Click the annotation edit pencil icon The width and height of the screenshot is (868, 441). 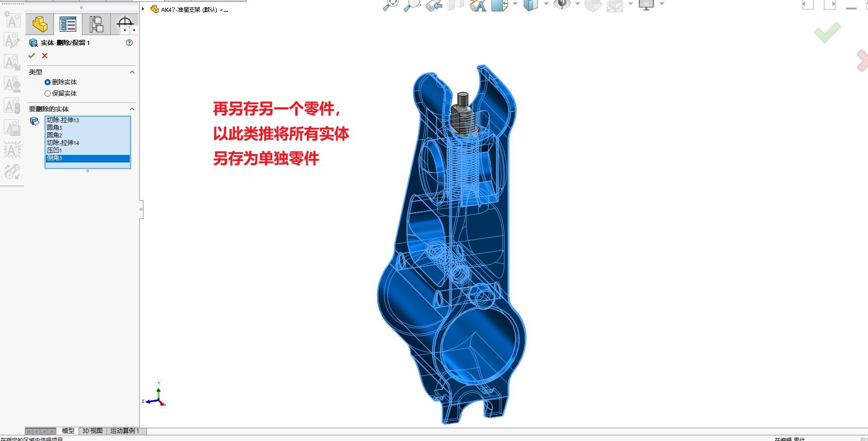point(12,41)
